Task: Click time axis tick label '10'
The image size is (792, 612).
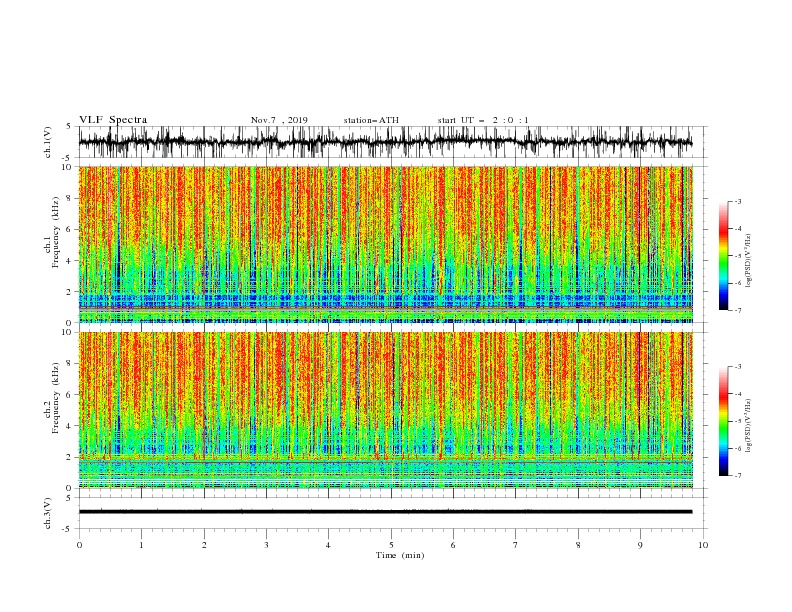Action: pos(703,545)
